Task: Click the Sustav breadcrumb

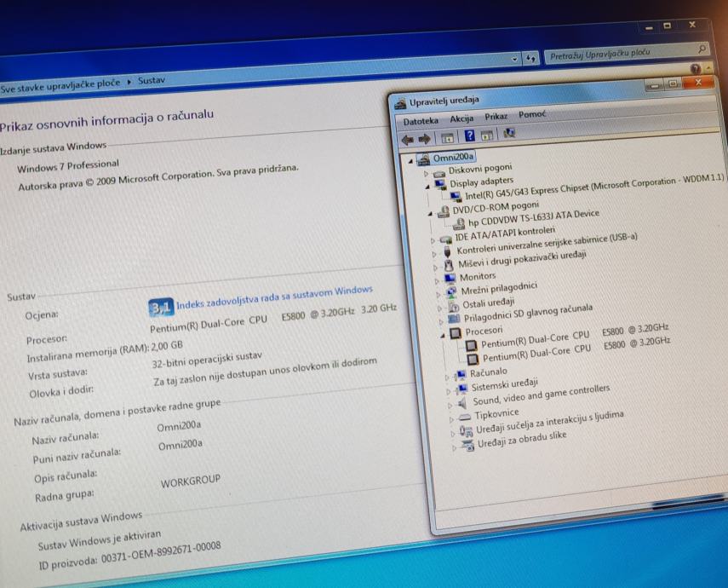Action: click(152, 80)
